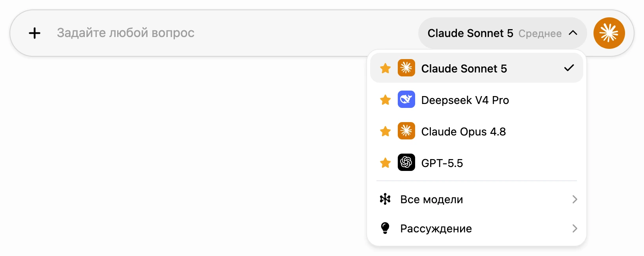This screenshot has height=256, width=644.
Task: Toggle the GPT-5.5 favorite star
Action: pos(386,163)
